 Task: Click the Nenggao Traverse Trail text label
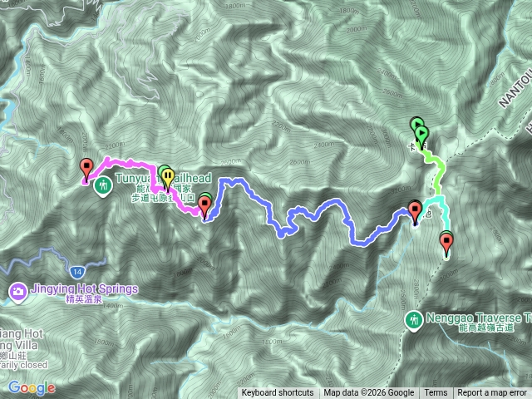(x=479, y=318)
